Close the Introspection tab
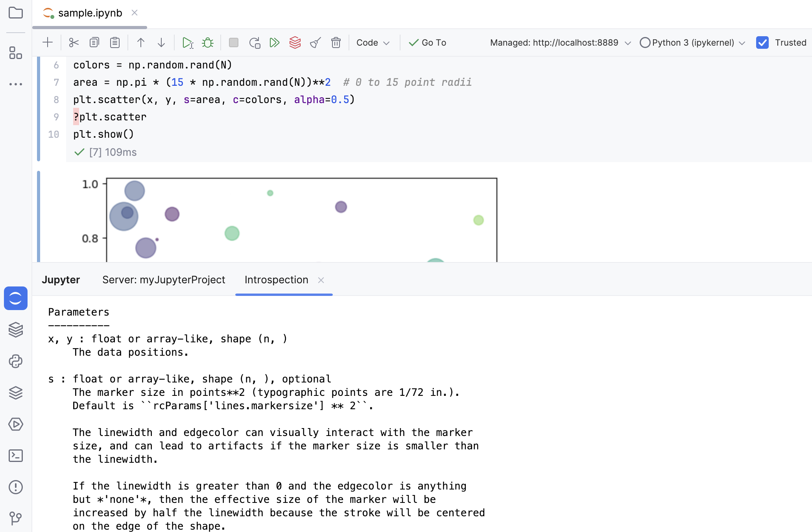Image resolution: width=812 pixels, height=532 pixels. click(321, 280)
